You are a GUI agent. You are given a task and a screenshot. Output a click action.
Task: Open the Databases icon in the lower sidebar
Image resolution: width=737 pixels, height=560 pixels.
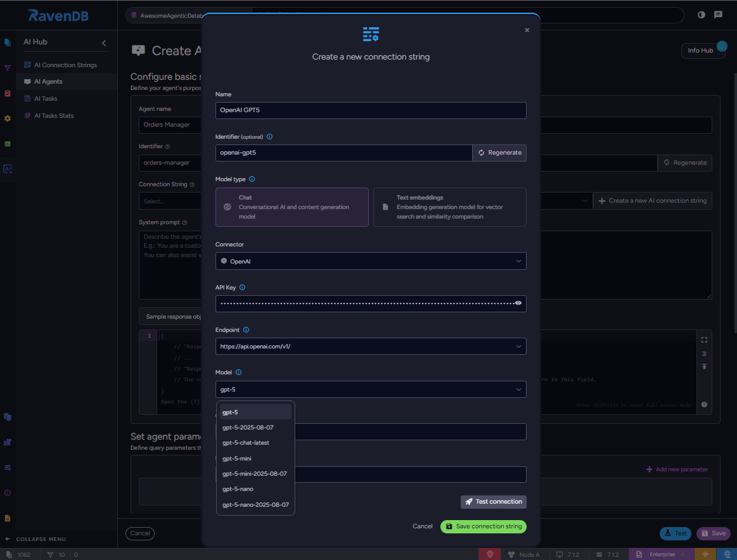pyautogui.click(x=8, y=417)
